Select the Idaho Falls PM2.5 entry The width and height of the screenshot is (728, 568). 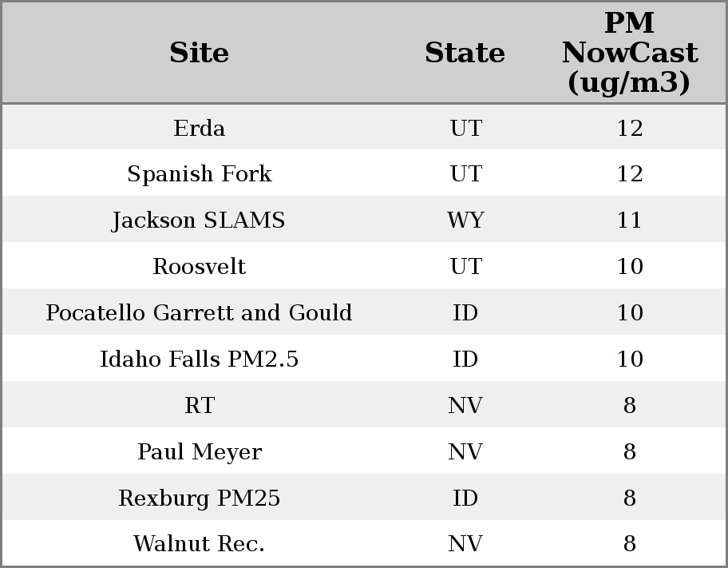click(199, 359)
